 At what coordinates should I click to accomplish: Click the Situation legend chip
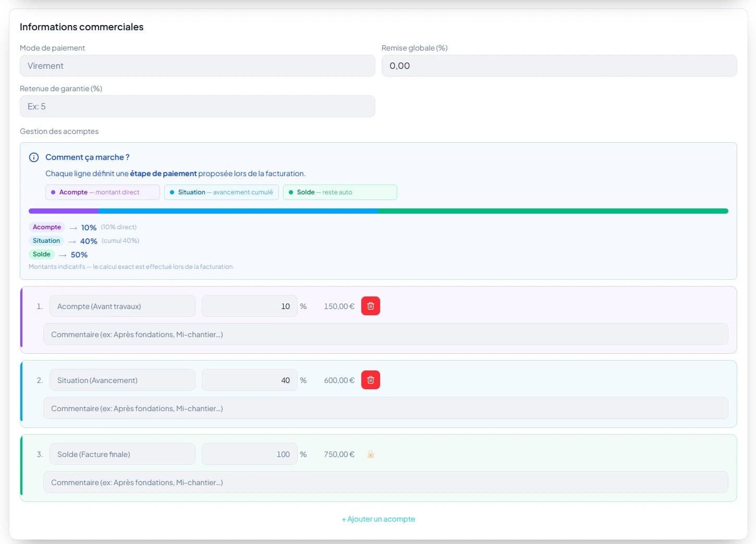(x=221, y=192)
